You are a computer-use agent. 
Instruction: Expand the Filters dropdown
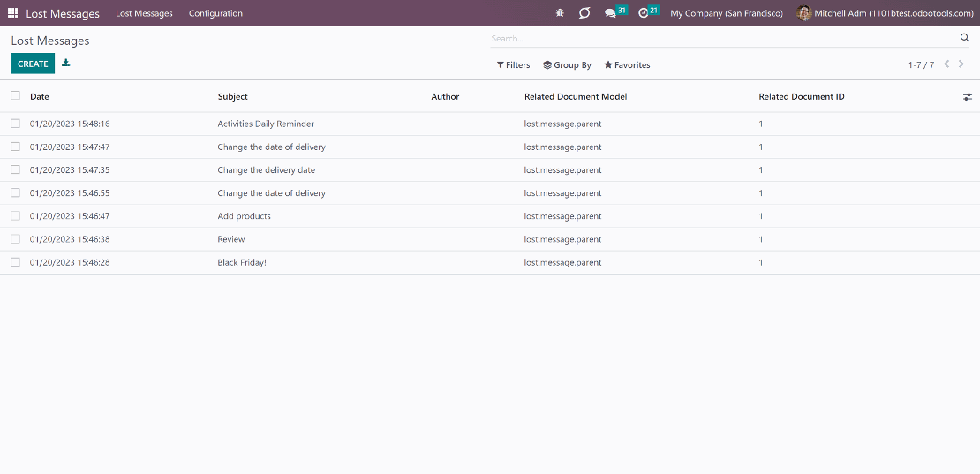point(513,65)
